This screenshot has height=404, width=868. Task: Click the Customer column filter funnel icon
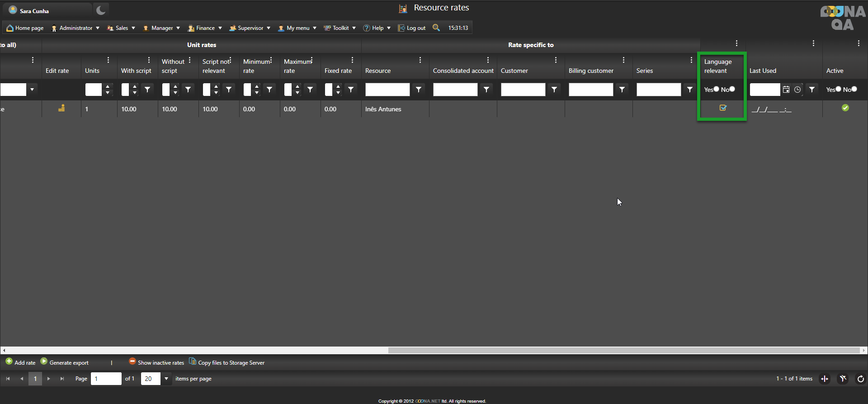[554, 90]
